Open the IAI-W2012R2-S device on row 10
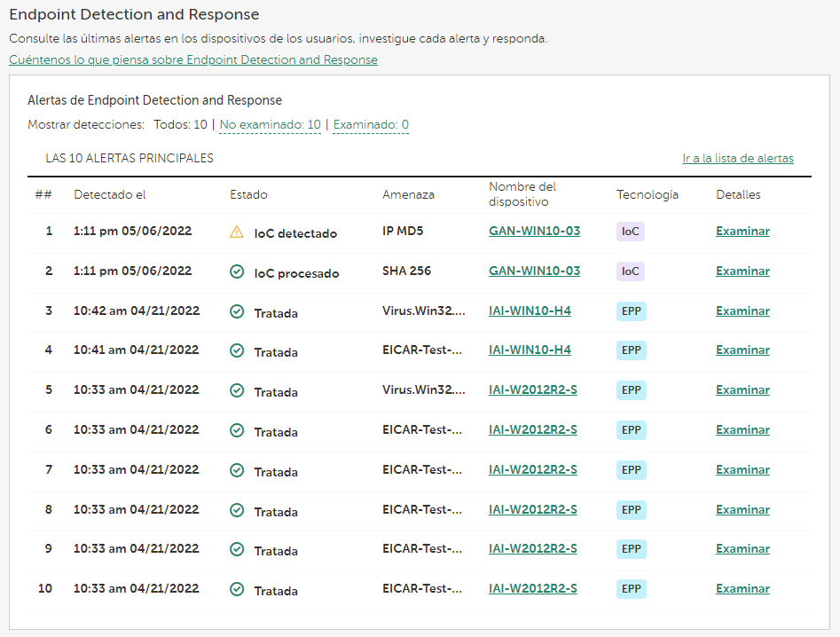 point(532,588)
